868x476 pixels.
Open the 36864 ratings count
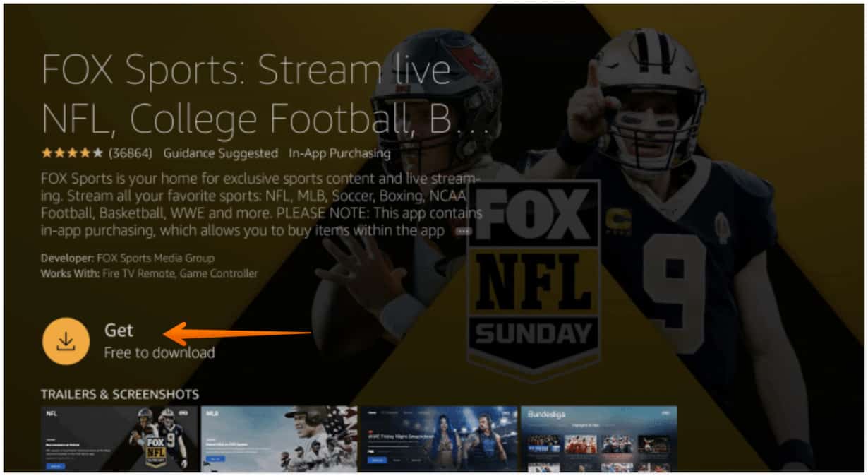(131, 153)
